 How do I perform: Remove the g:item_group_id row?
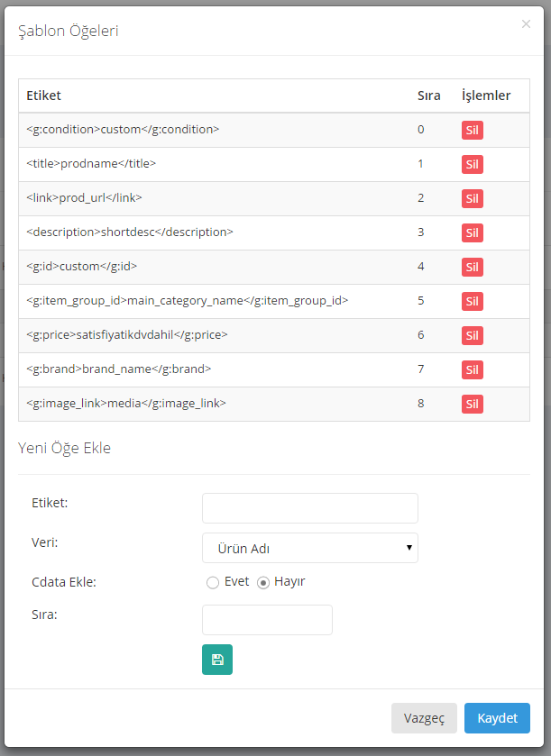473,301
